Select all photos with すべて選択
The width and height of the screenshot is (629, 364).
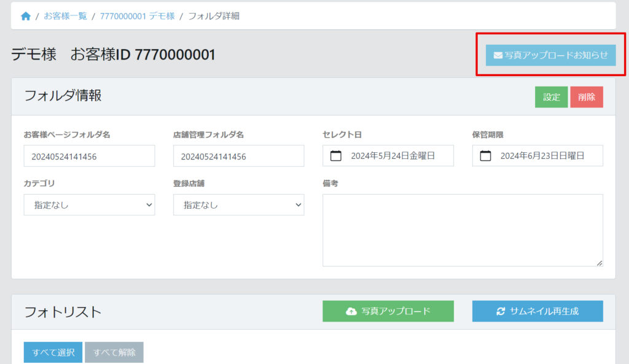coord(53,352)
